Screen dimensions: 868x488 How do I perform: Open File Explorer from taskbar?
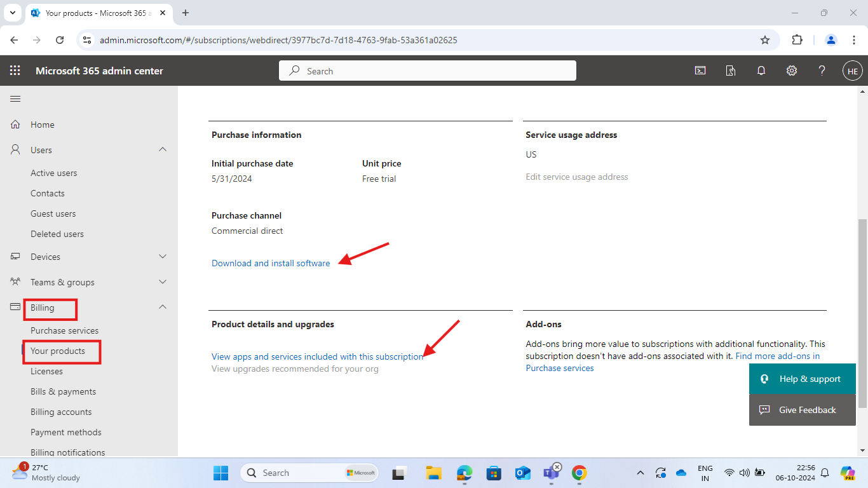433,473
